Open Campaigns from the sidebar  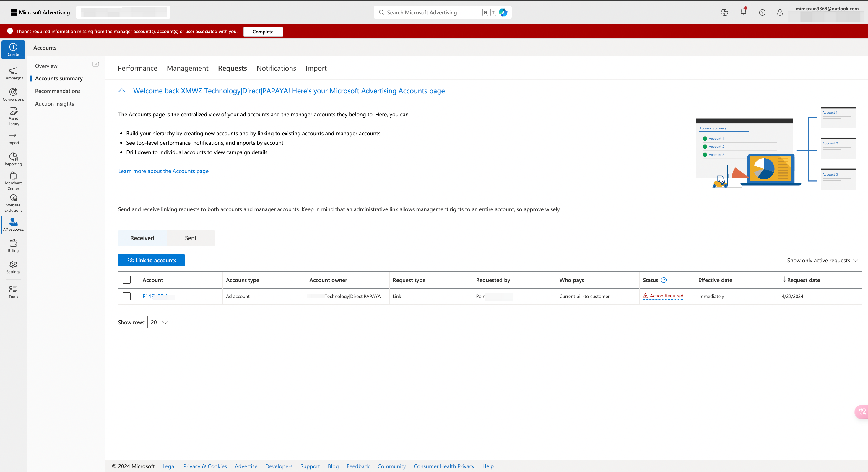pyautogui.click(x=13, y=74)
